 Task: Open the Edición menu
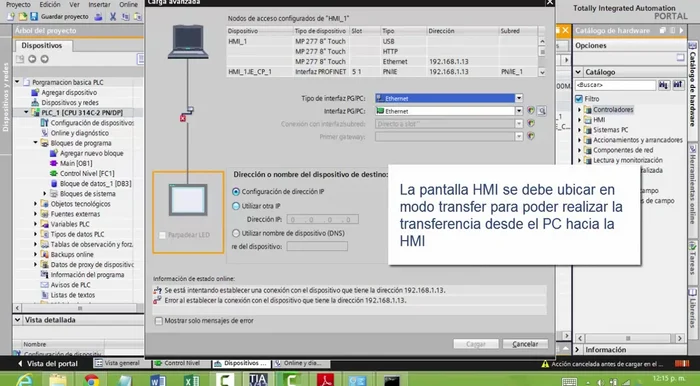(x=50, y=4)
